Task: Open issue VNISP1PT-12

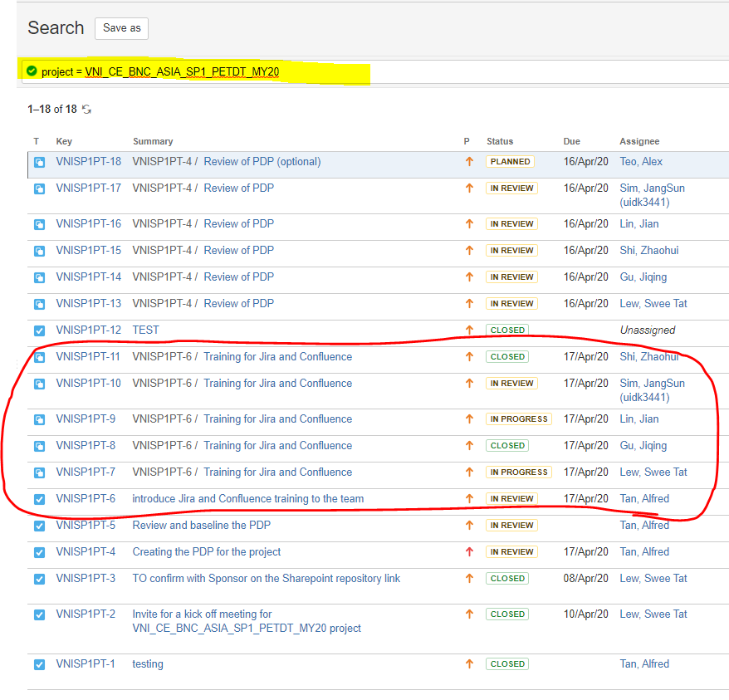Action: click(x=88, y=330)
